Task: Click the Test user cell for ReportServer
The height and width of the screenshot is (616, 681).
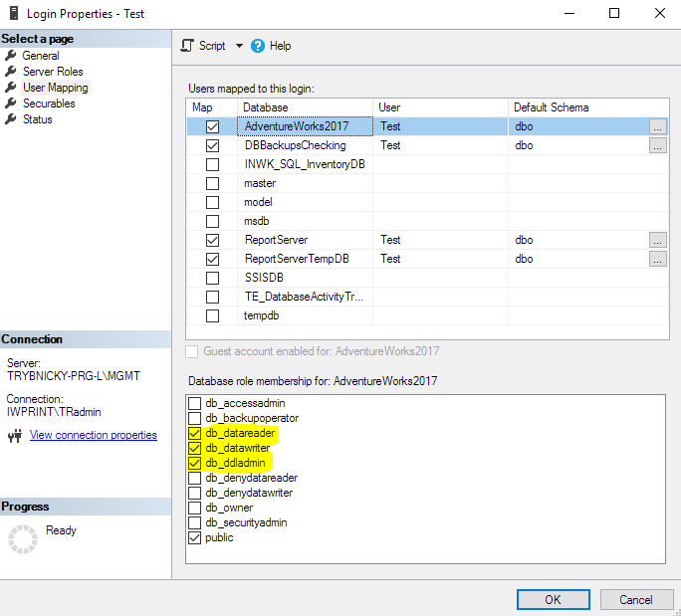Action: (x=440, y=240)
